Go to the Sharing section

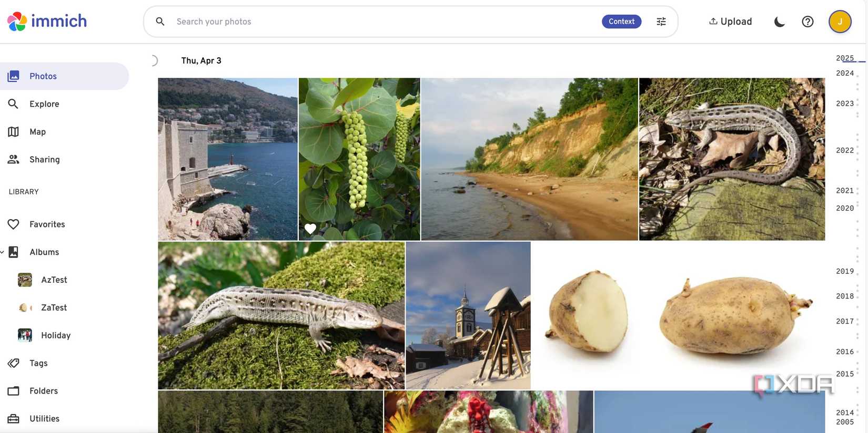[44, 160]
